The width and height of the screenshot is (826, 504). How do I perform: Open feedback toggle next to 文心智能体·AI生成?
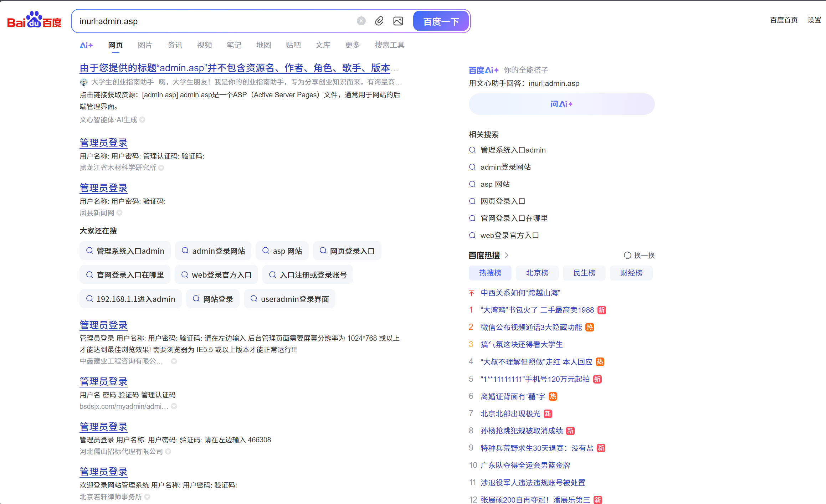pos(143,120)
